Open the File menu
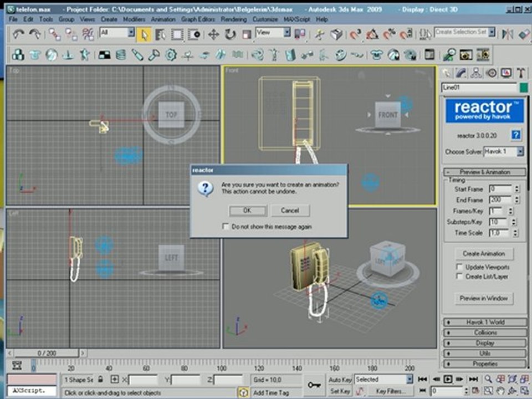 13,19
